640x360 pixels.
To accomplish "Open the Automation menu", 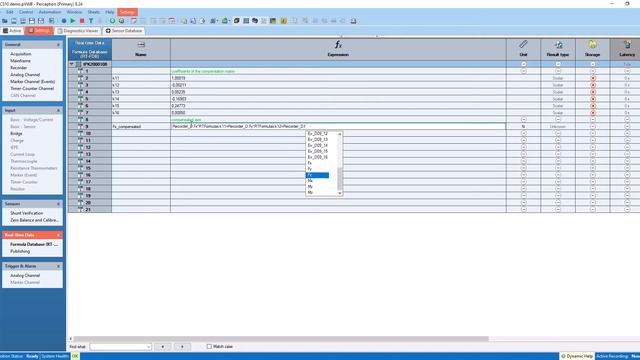I will pyautogui.click(x=50, y=12).
